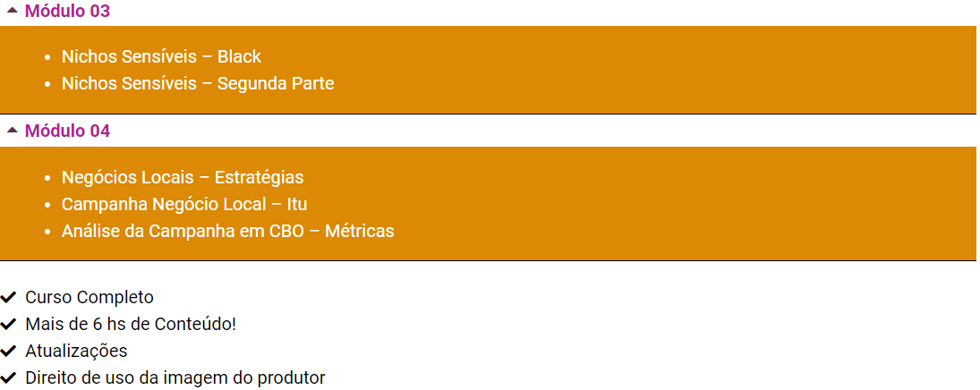
Task: Click the checkmark icon beside Curso Completo
Action: [x=9, y=297]
